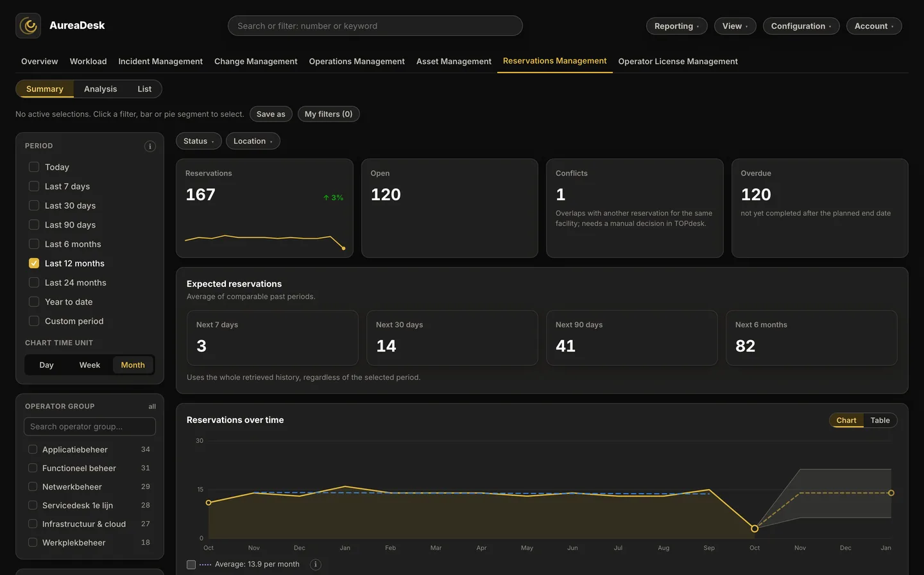Toggle the Average line checkbox
The image size is (924, 575).
point(191,565)
